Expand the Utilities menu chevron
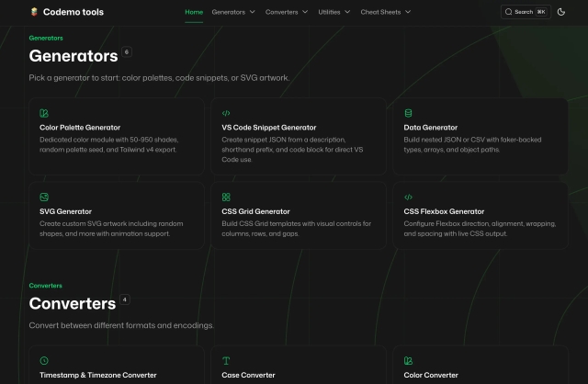Screen dimensions: 588x384 [347, 12]
